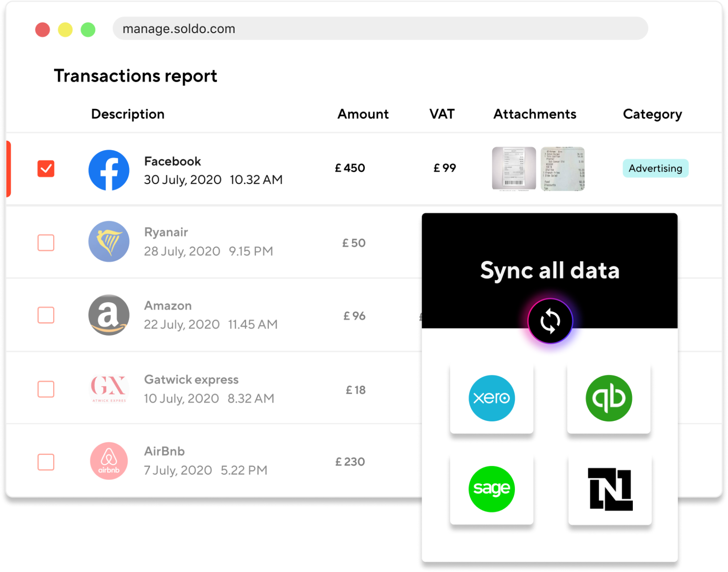Click the £ 230 AirBnb amount
Image resolution: width=728 pixels, height=572 pixels.
350,462
